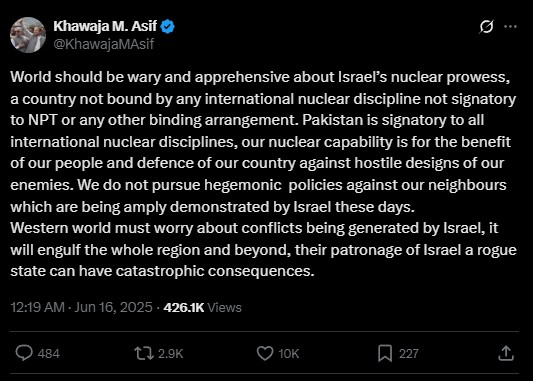Click the 484 replies count

pyautogui.click(x=49, y=354)
